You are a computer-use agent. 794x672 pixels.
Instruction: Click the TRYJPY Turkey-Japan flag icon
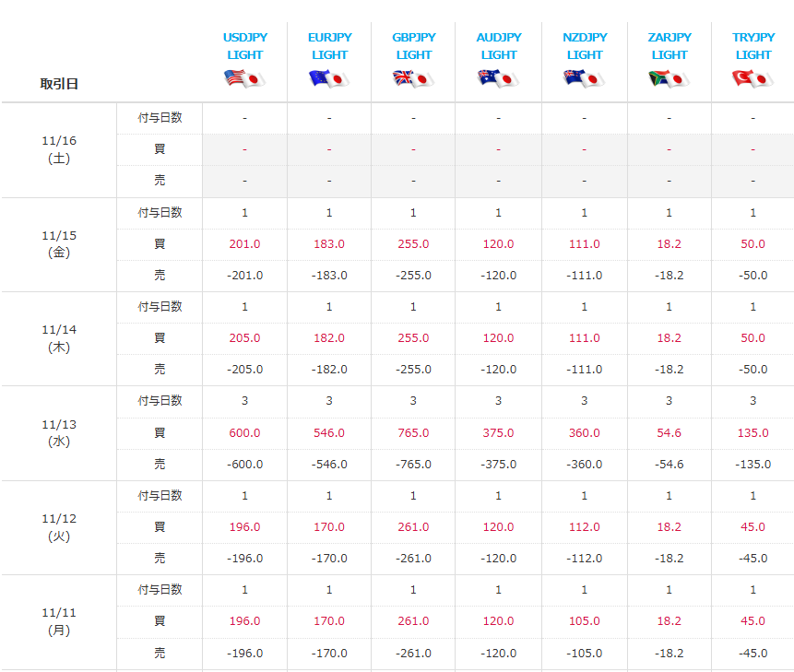(x=753, y=79)
